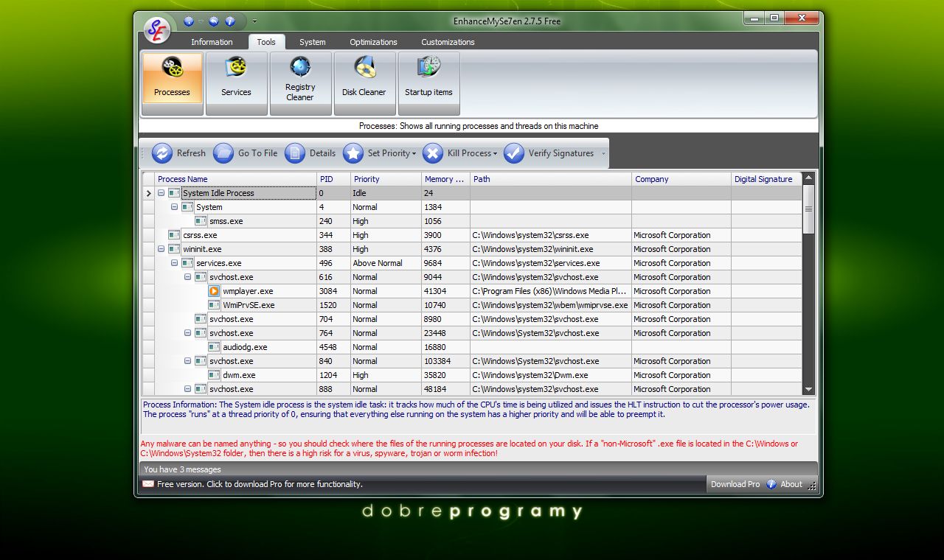944x560 pixels.
Task: Click the Download Pro link
Action: (x=735, y=484)
